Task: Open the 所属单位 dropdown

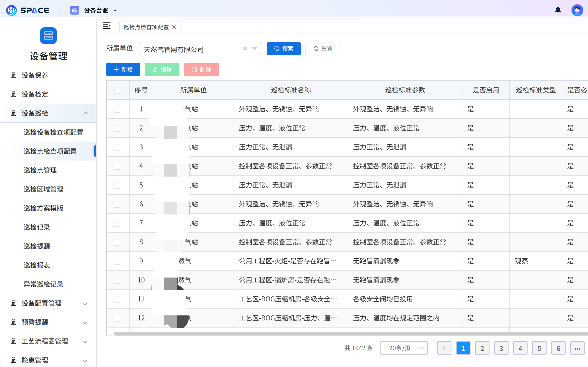Action: [254, 49]
